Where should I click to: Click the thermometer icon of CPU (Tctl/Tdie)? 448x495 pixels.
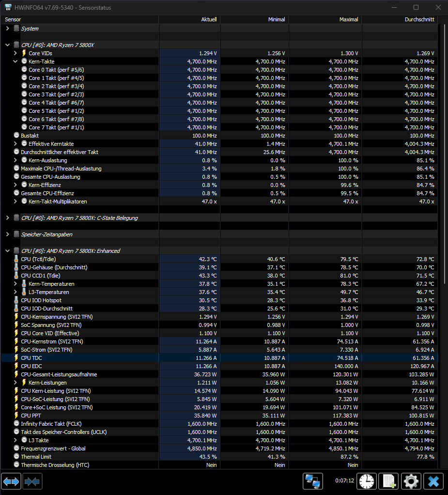point(16,259)
